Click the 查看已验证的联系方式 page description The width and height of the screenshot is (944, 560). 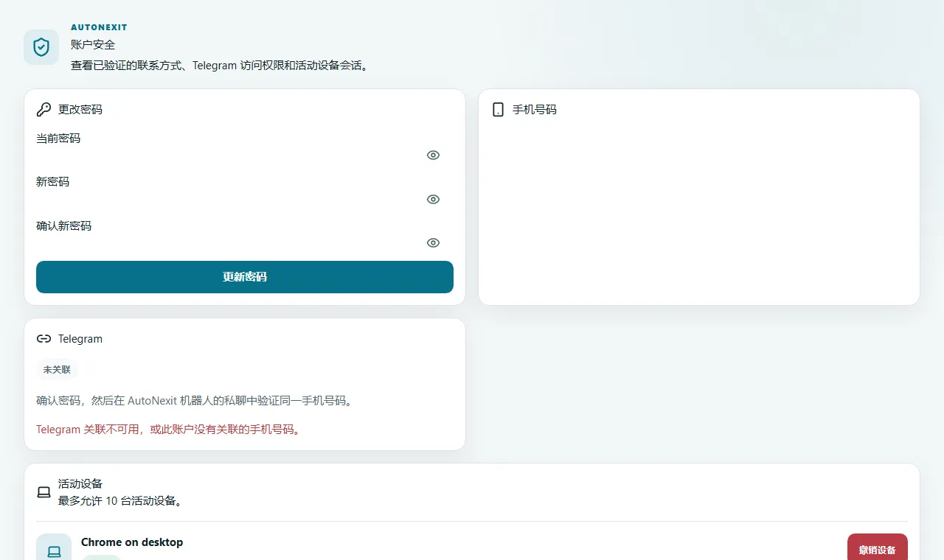(x=220, y=66)
